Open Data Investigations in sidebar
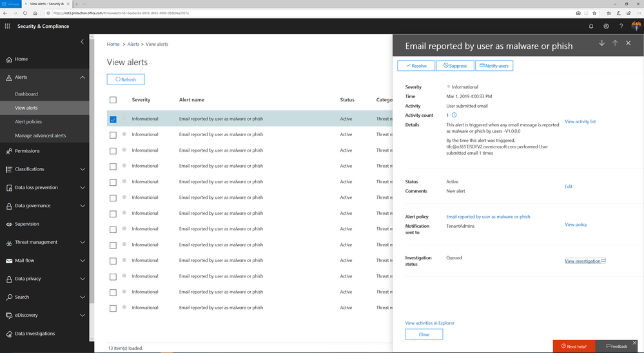The width and height of the screenshot is (644, 353). (35, 334)
